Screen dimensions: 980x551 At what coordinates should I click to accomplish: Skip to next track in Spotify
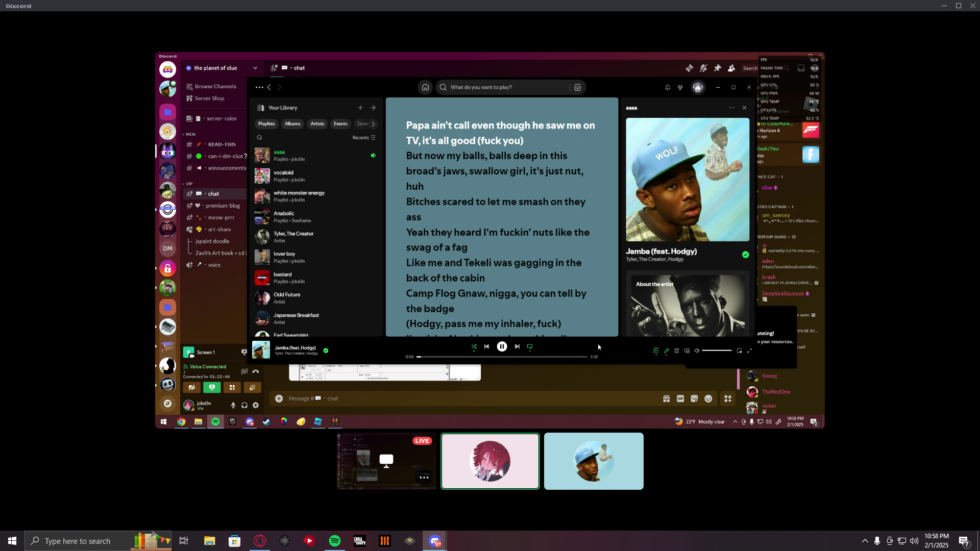point(517,346)
